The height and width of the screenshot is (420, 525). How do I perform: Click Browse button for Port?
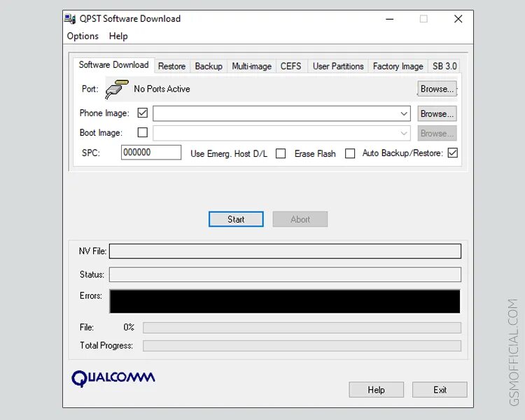(x=437, y=89)
